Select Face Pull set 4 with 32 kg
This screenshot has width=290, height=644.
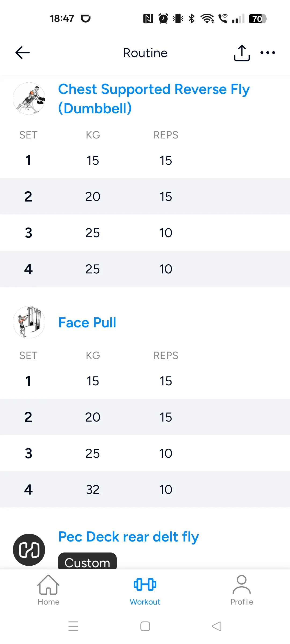[145, 489]
